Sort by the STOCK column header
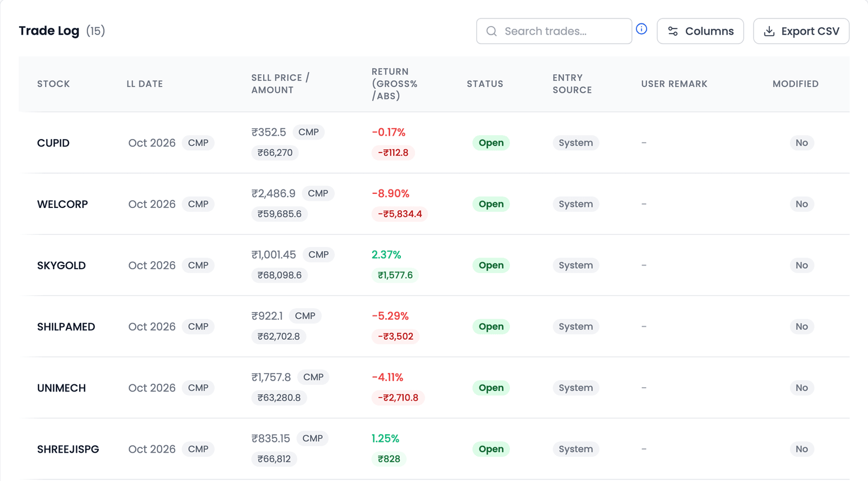Screen dimensions: 868x481 (54, 84)
